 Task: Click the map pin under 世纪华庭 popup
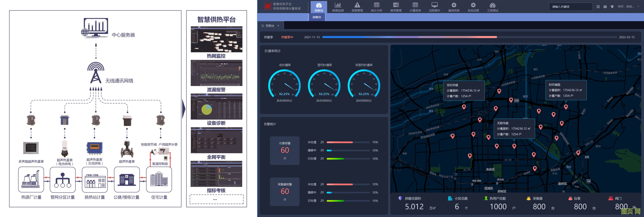tap(464, 107)
